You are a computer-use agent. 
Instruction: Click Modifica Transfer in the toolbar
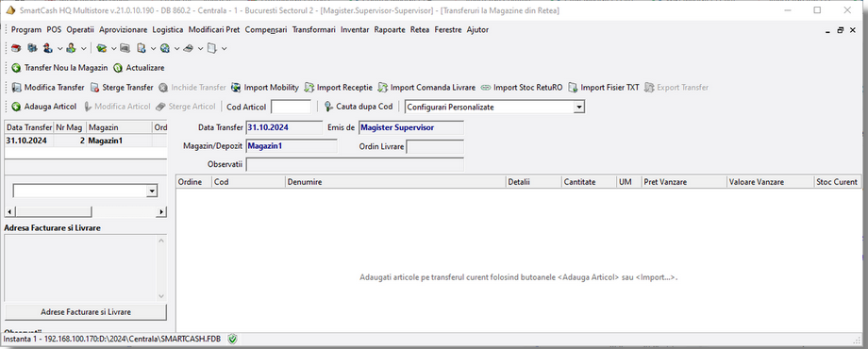(x=47, y=88)
